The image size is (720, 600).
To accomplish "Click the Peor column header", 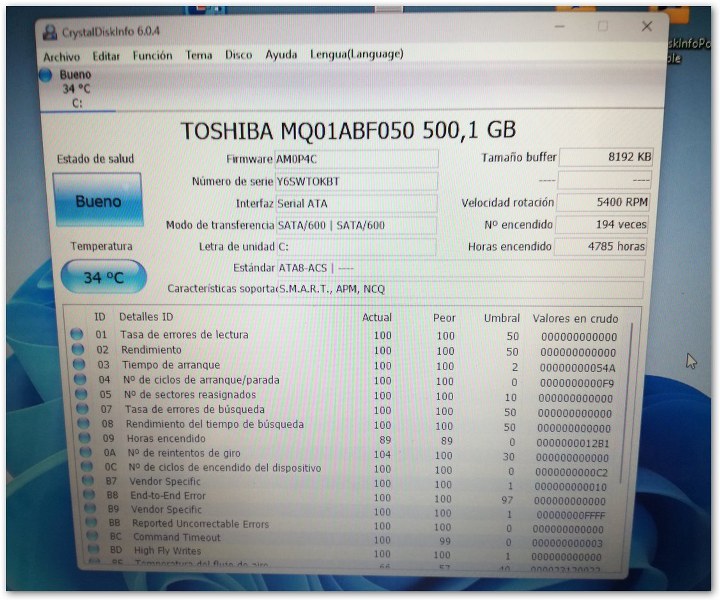I will (444, 318).
